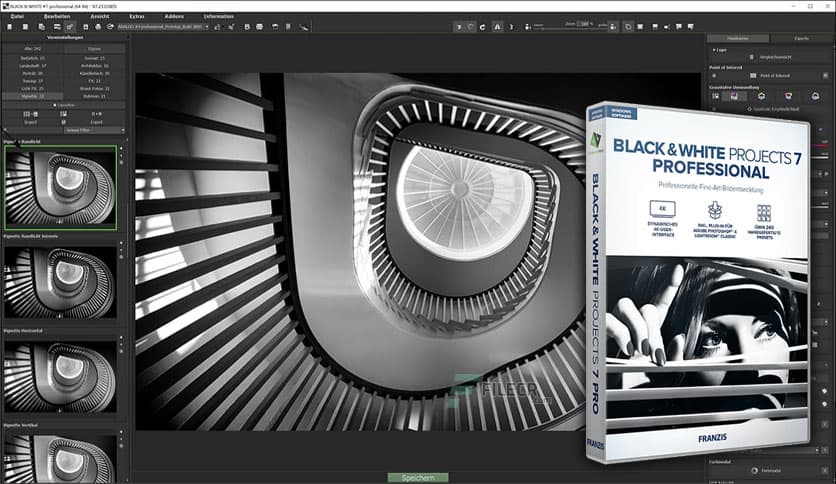Switch to the Finalisieren tab
The width and height of the screenshot is (836, 484).
[x=738, y=38]
